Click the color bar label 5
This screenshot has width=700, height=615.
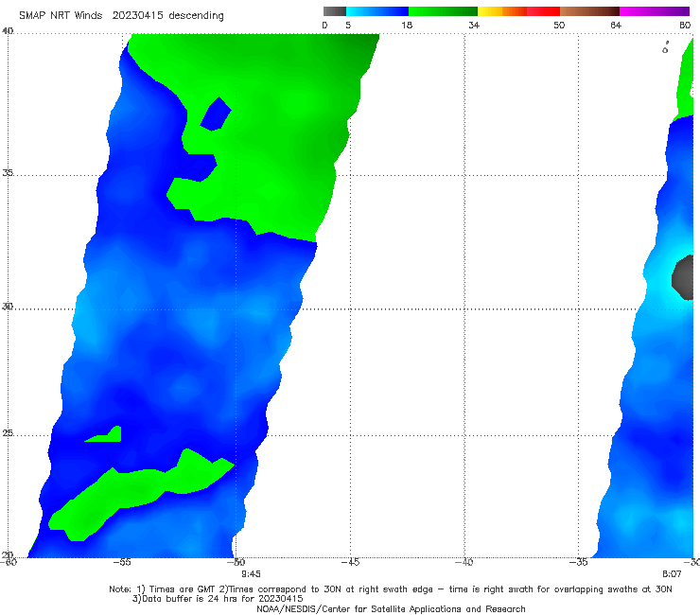coord(348,25)
